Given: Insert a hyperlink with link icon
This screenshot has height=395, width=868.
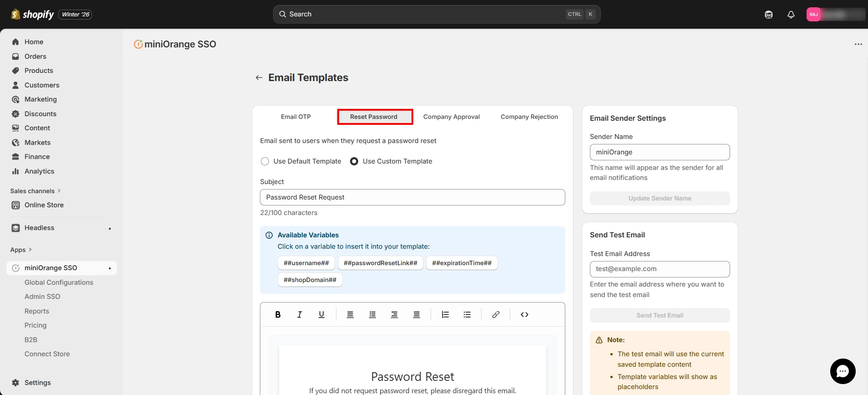Looking at the screenshot, I should 496,314.
